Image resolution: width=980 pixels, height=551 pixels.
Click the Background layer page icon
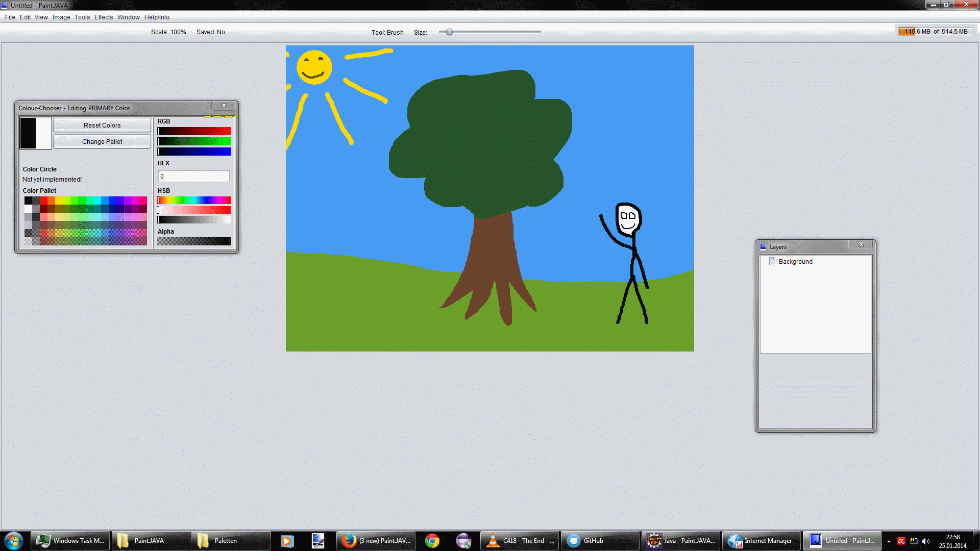[772, 261]
